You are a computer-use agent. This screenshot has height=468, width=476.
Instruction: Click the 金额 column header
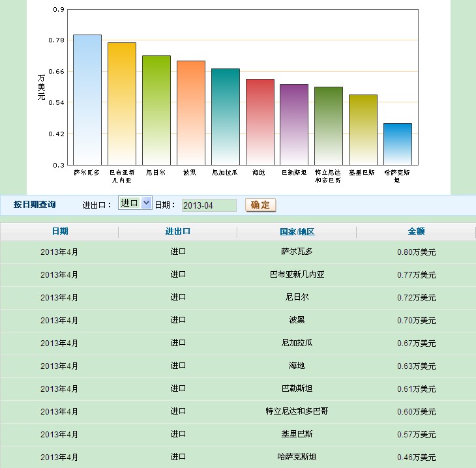click(416, 231)
